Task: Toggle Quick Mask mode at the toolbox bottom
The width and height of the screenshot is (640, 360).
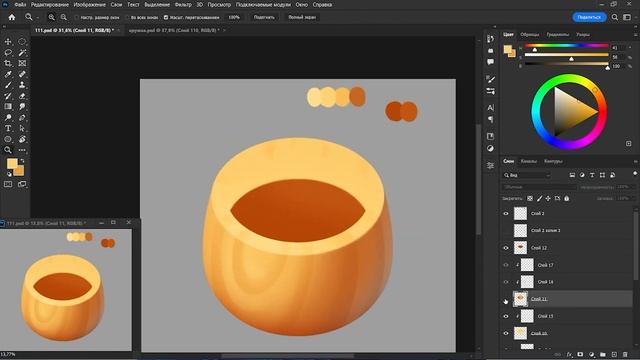Action: [8, 184]
